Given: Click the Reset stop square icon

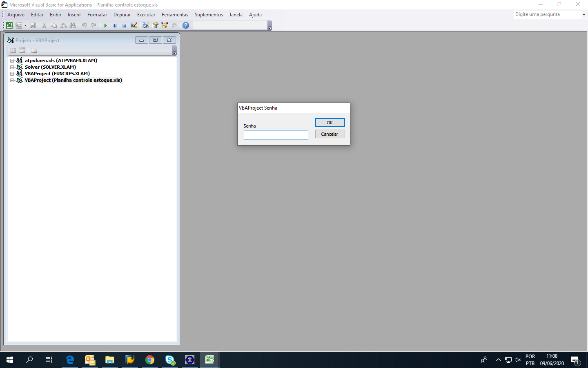Looking at the screenshot, I should tap(124, 25).
